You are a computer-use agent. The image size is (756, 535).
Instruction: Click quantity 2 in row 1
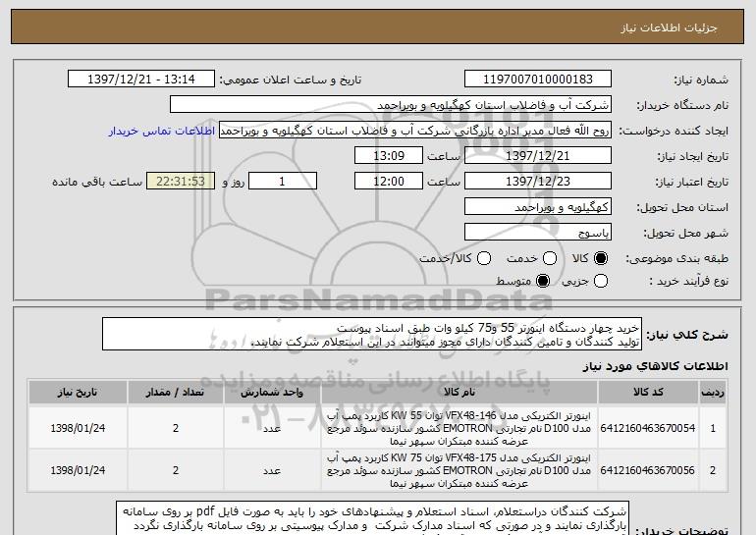176,428
